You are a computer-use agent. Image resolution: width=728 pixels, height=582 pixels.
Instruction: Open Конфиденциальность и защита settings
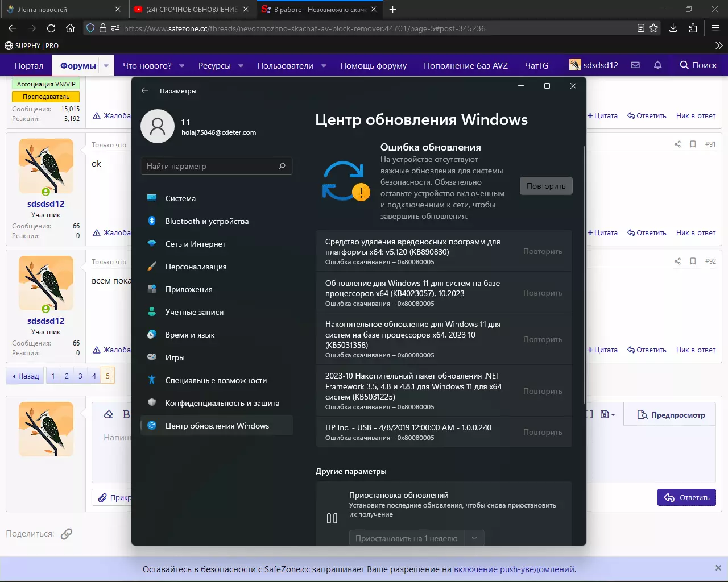click(216, 403)
